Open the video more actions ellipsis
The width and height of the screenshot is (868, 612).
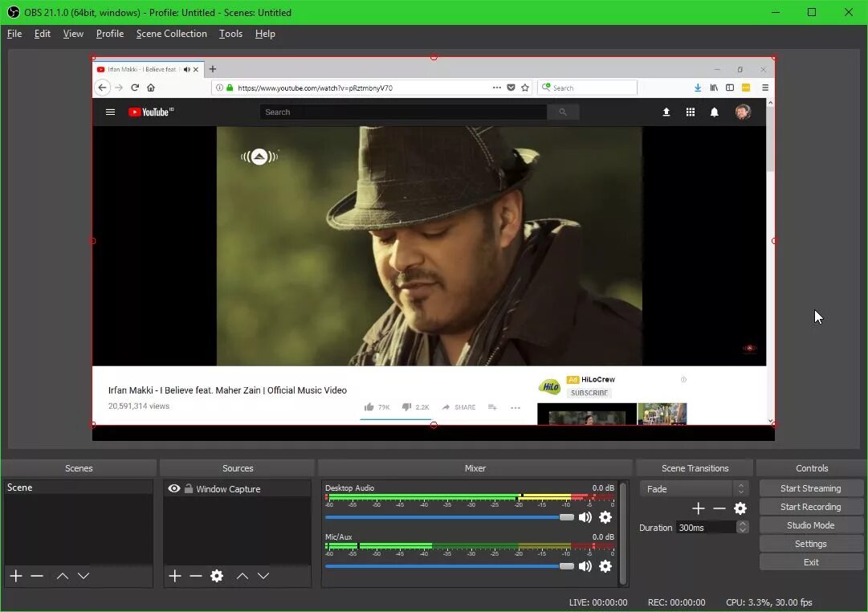coord(516,408)
